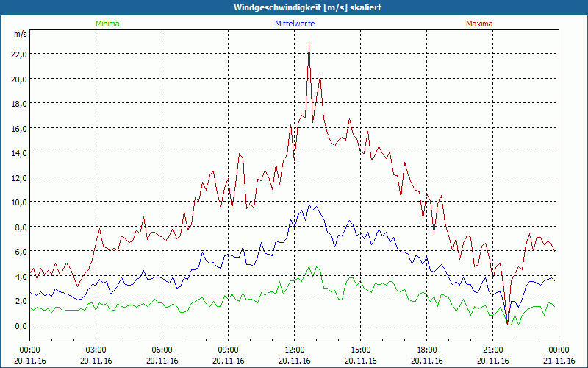Click the Windgeschwindigkeit chart title bar
Image resolution: width=588 pixels, height=368 pixels.
pyautogui.click(x=294, y=7)
